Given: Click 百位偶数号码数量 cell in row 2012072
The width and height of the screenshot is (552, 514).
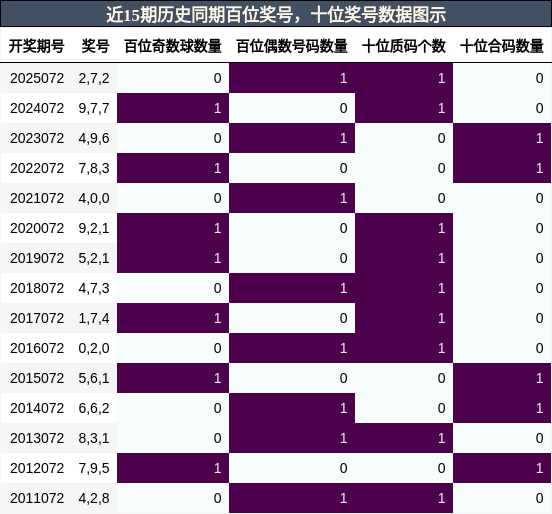Looking at the screenshot, I should [x=292, y=468].
